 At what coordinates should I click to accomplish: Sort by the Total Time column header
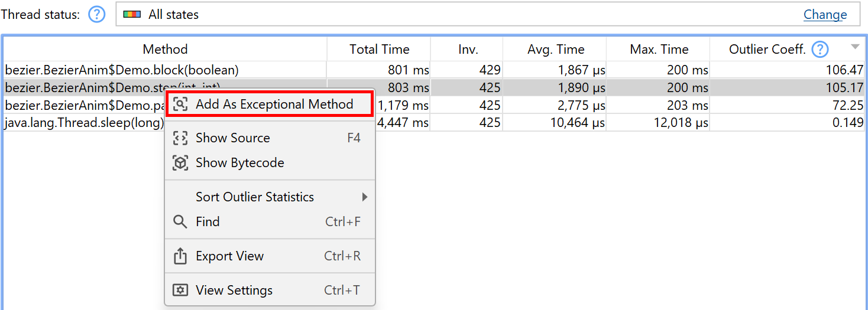point(379,50)
